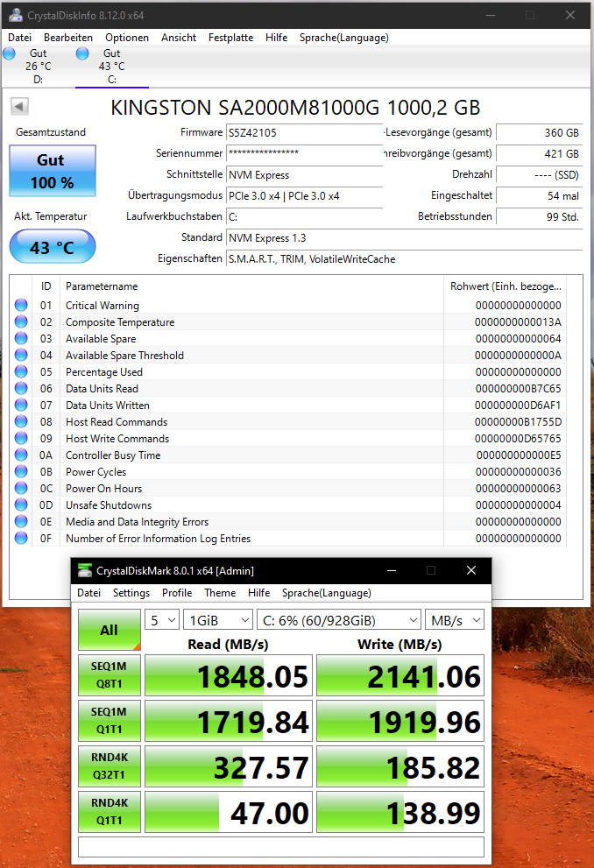This screenshot has width=594, height=868.
Task: Open Datei menu in CrystalDiskMark
Action: pos(89,593)
